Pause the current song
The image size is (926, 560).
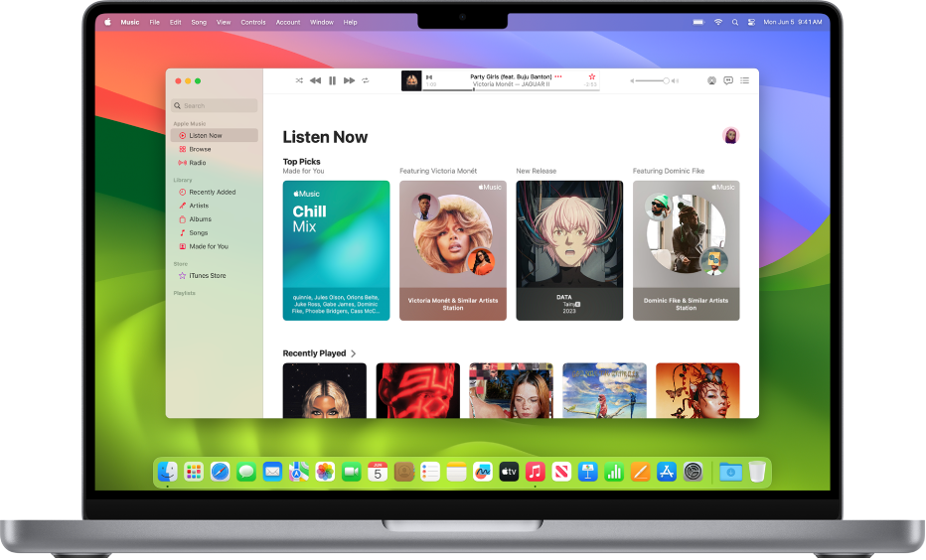pyautogui.click(x=333, y=80)
